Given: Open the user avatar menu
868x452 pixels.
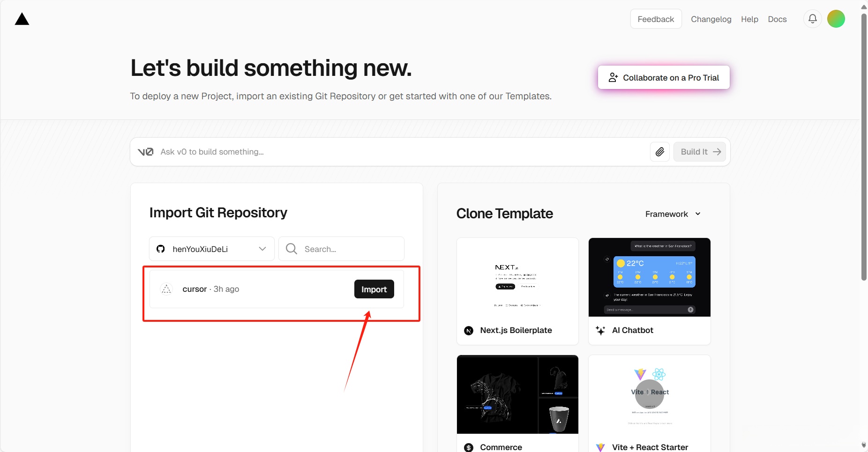Looking at the screenshot, I should coord(836,19).
